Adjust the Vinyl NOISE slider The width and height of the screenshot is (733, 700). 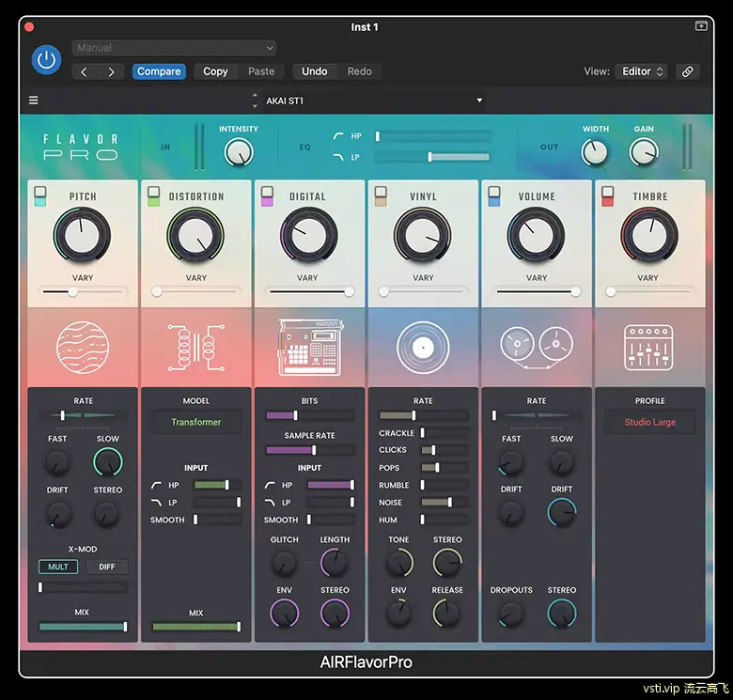[444, 503]
